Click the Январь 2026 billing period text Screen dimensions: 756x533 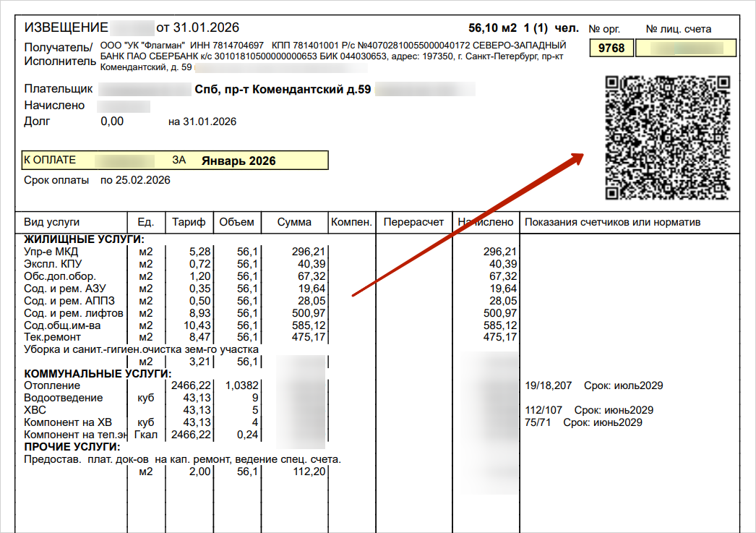239,161
